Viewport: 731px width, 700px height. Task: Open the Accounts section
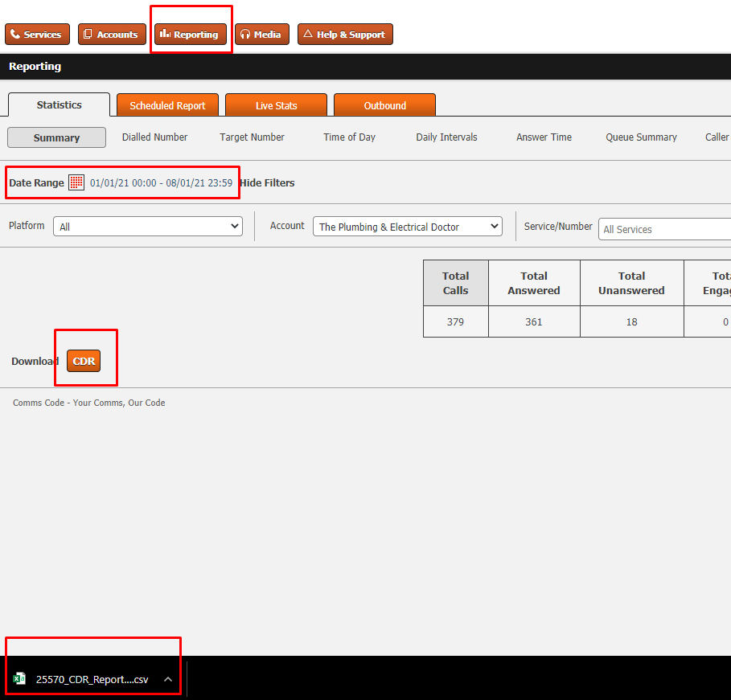tap(112, 35)
